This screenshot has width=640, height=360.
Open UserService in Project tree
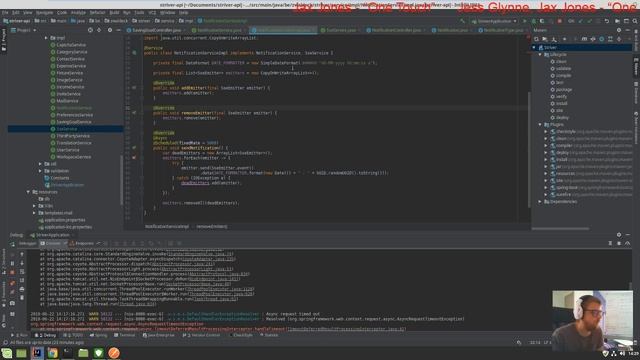click(x=64, y=150)
